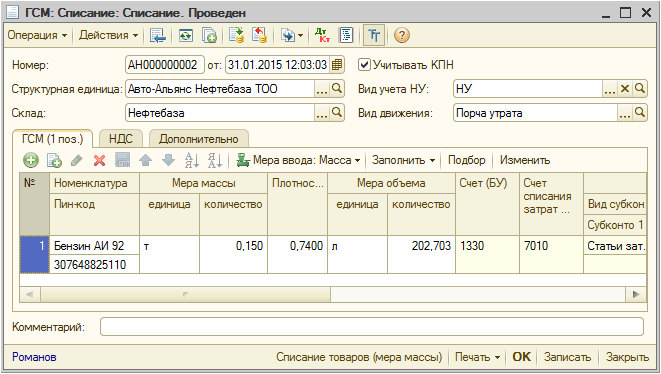The width and height of the screenshot is (661, 374).
Task: Select the pin-code 307648825110 cell
Action: coord(94,264)
